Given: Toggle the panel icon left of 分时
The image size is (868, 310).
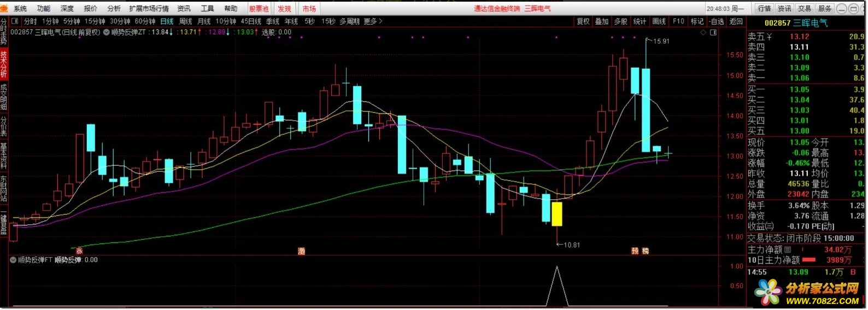Looking at the screenshot, I should pos(15,21).
